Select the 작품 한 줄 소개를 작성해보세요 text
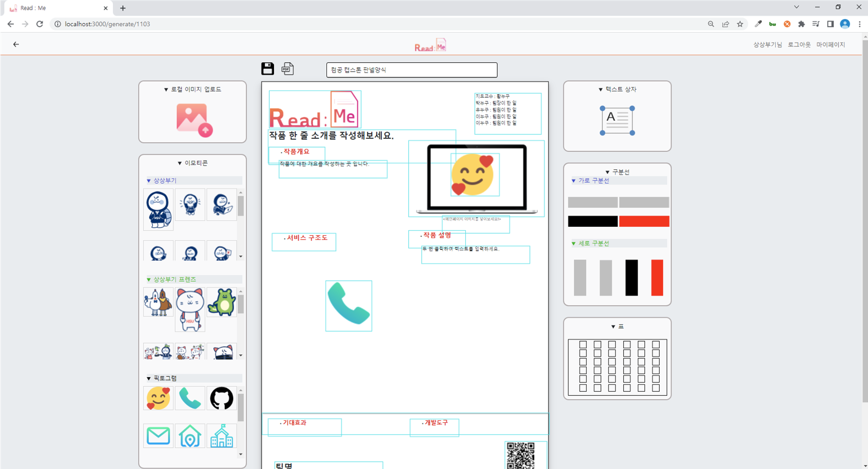868x469 pixels. coord(331,135)
